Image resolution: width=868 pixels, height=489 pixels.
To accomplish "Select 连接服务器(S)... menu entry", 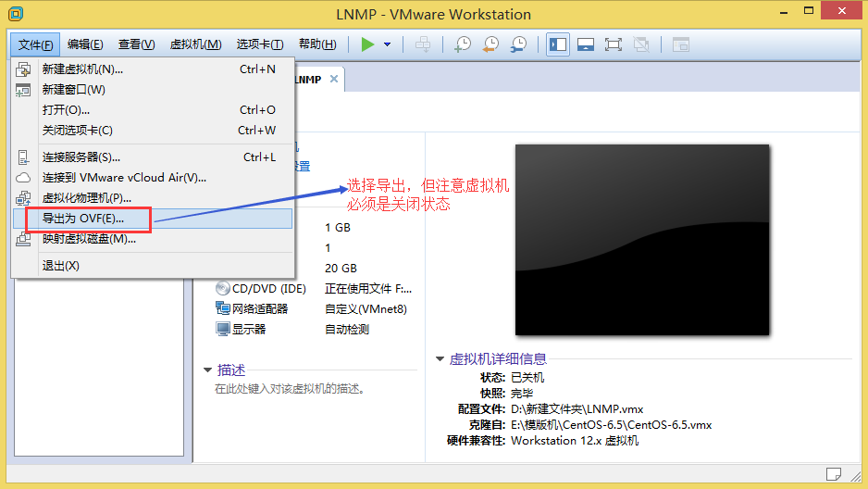I will [153, 157].
